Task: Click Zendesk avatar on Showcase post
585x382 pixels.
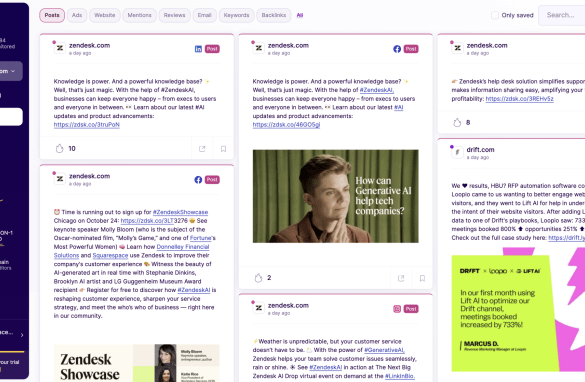Action: 60,178
